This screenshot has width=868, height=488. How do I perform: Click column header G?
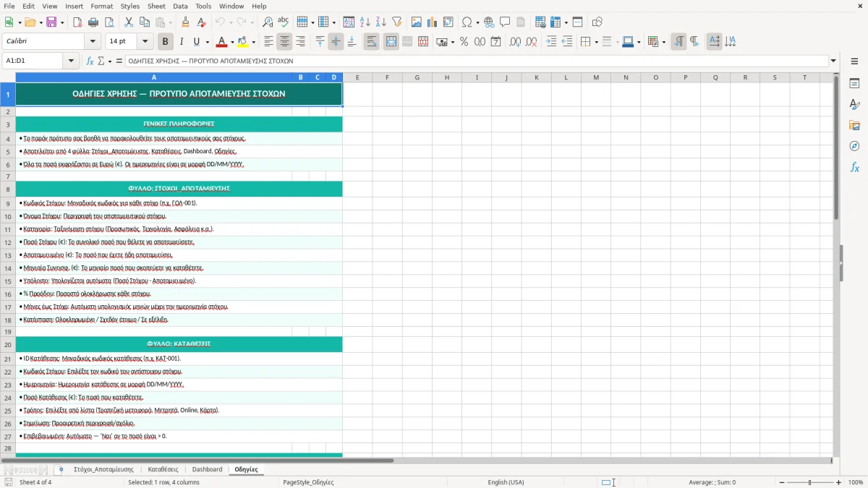pos(417,77)
